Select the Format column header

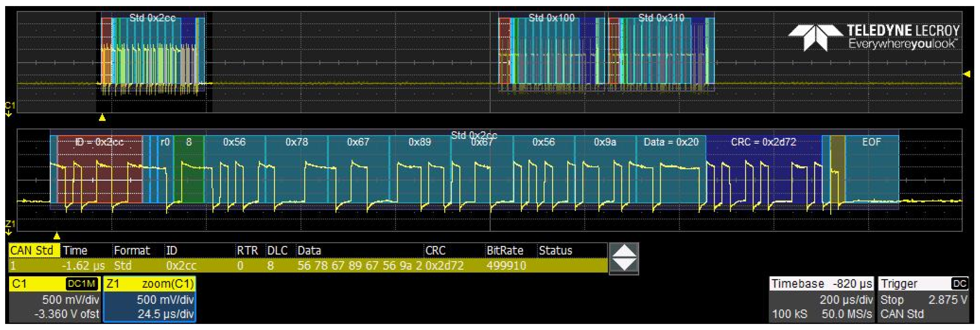[x=132, y=250]
